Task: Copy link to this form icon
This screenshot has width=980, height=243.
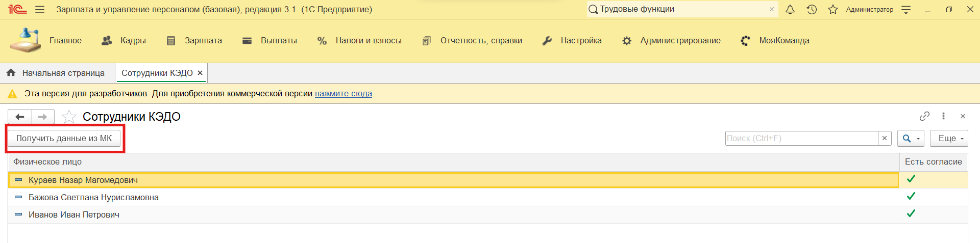Action: [924, 116]
